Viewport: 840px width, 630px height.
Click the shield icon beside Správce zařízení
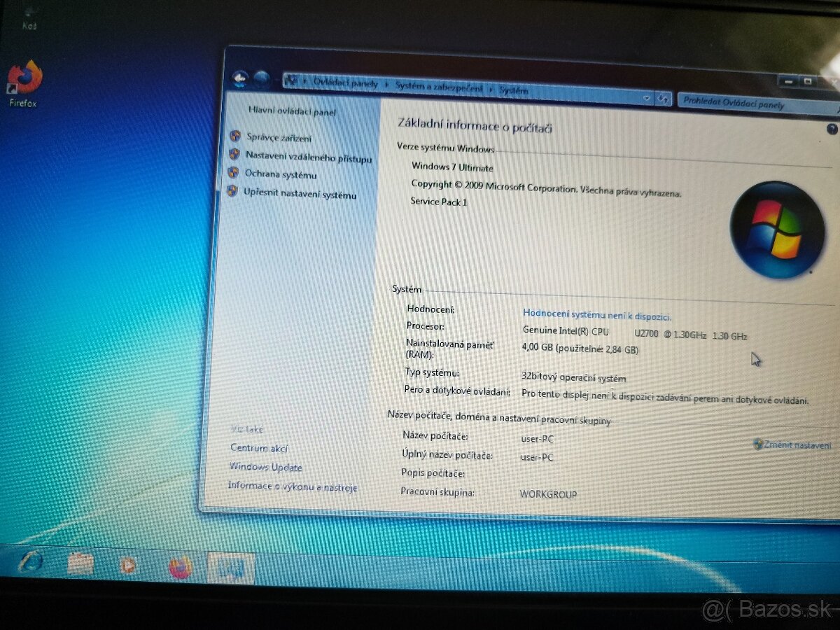pos(235,136)
